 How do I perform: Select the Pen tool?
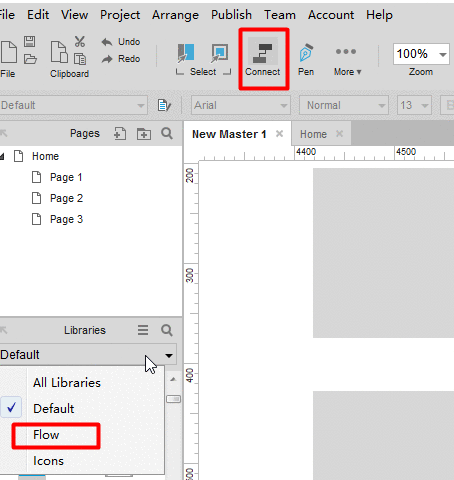tap(306, 59)
